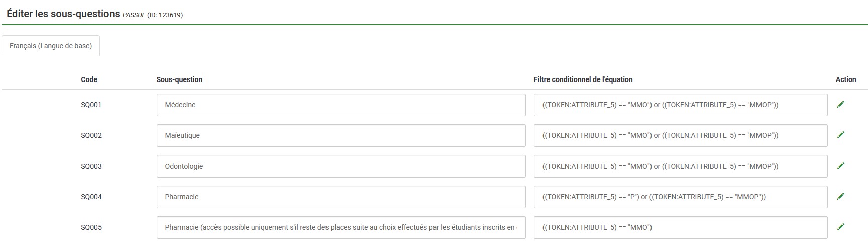The image size is (868, 243).
Task: Click the edit pencil on the Odontologie row
Action: pyautogui.click(x=840, y=166)
